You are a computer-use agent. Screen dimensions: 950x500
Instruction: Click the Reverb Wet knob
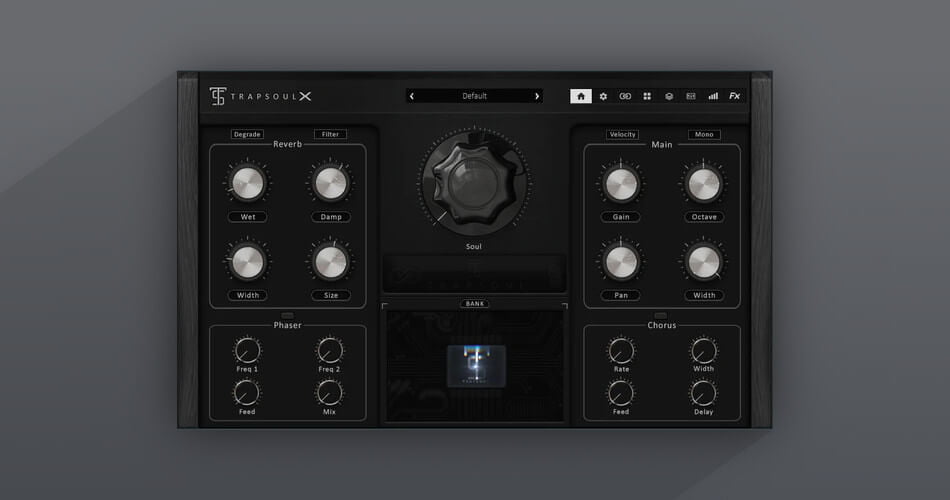[x=248, y=183]
